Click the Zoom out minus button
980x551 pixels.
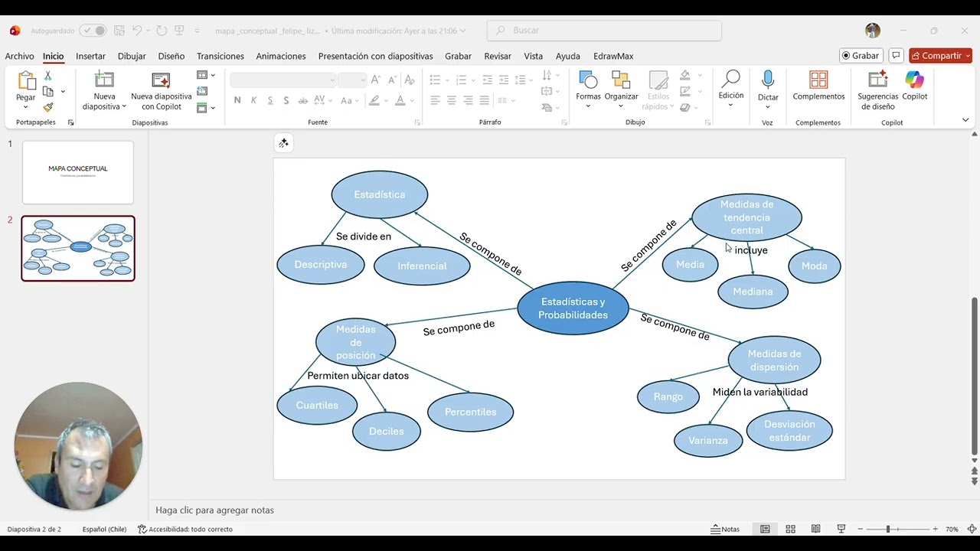861,529
